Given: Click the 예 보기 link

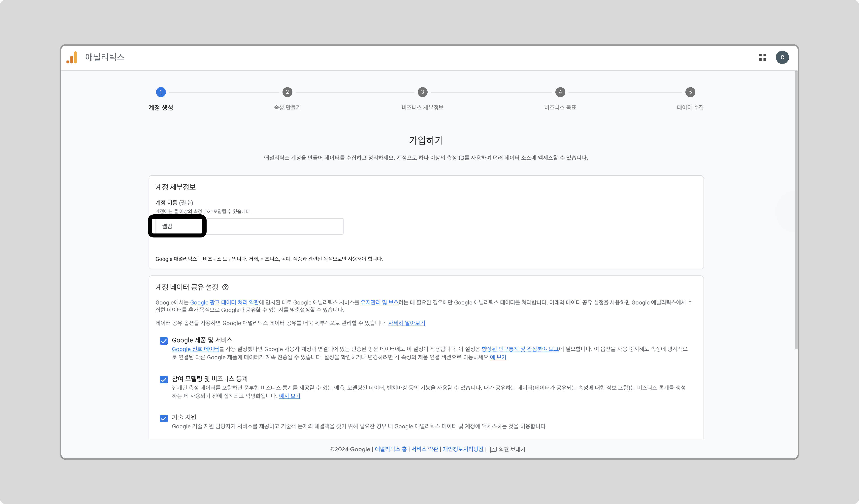Looking at the screenshot, I should pos(498,357).
